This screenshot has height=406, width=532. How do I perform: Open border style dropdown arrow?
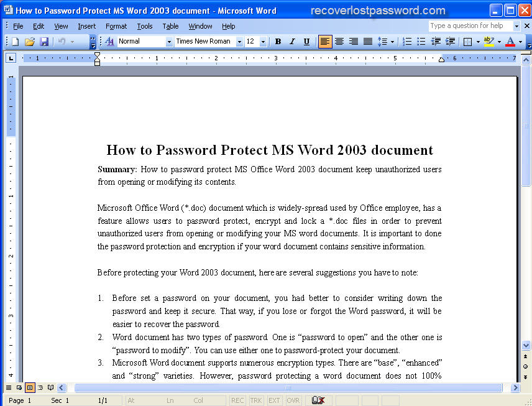click(x=478, y=42)
